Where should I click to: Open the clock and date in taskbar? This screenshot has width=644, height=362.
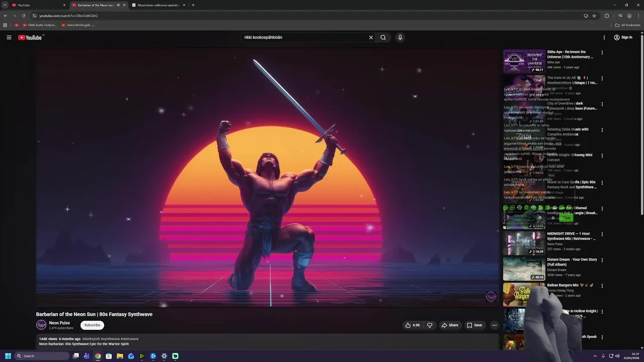pyautogui.click(x=631, y=356)
